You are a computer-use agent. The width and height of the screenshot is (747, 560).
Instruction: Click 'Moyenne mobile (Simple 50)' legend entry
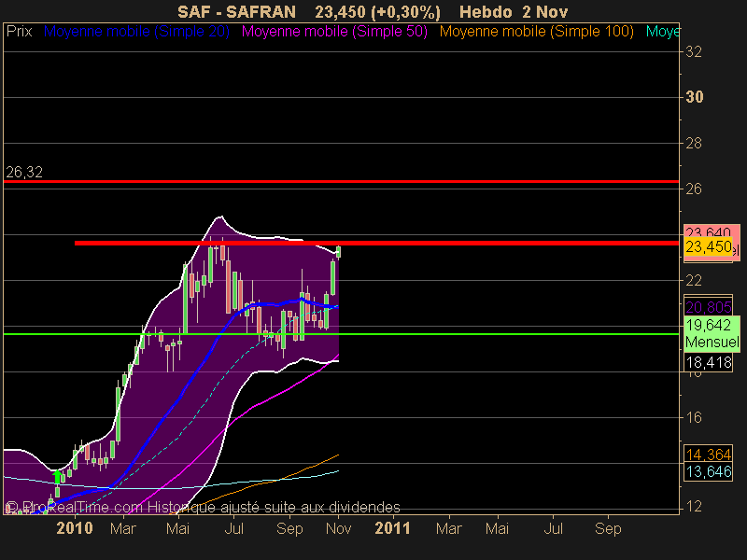pyautogui.click(x=334, y=32)
